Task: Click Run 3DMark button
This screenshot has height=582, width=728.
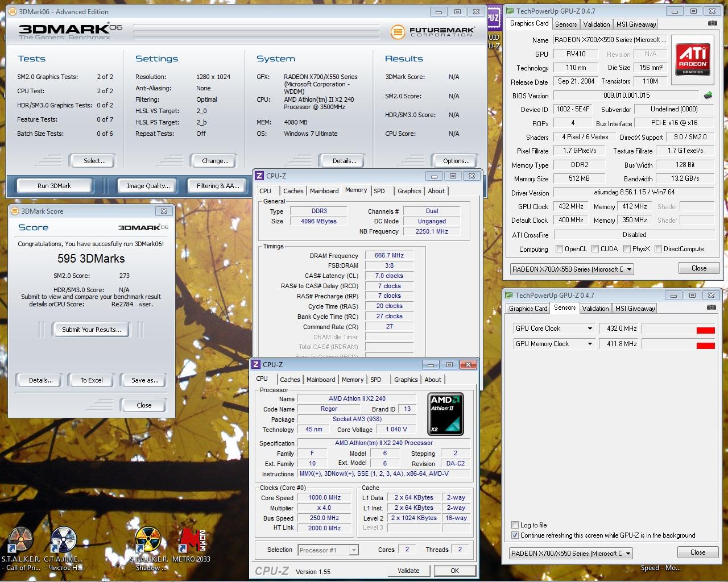Action: click(x=55, y=186)
